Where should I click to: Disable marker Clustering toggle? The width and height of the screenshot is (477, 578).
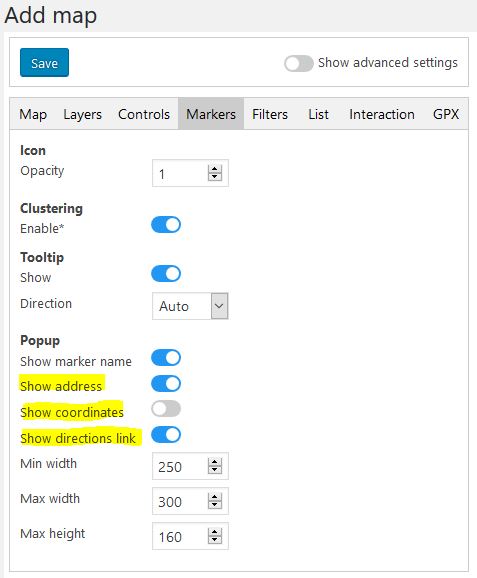tap(166, 224)
